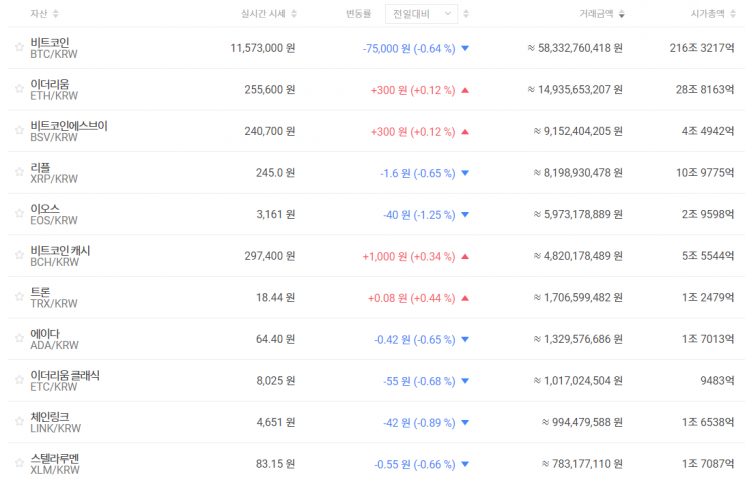Click the market cap 216조 3217억
745x482 pixels.
(x=702, y=48)
